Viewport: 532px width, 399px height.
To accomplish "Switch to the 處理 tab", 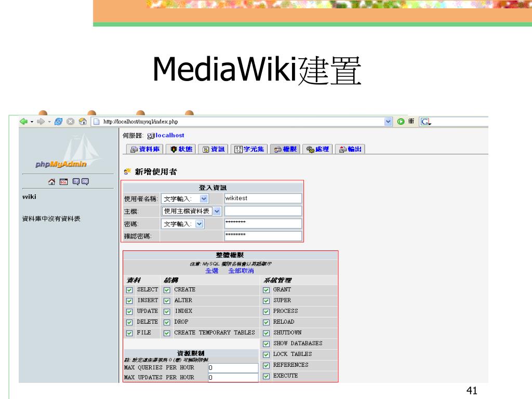I will coord(317,149).
